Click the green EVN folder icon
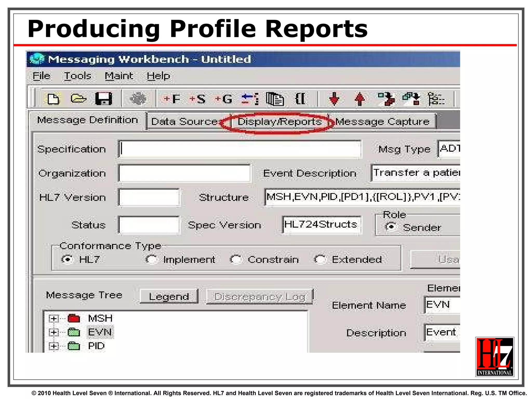 pos(74,332)
